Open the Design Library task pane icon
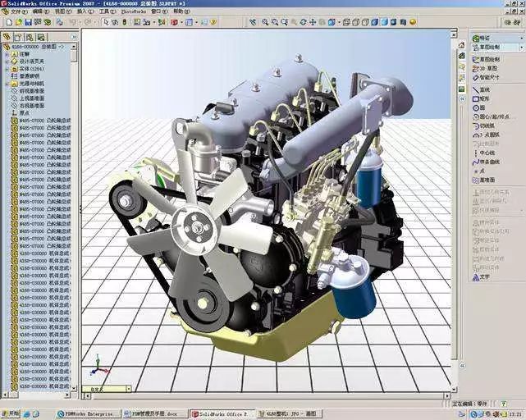This screenshot has height=420, width=526. coord(462,56)
